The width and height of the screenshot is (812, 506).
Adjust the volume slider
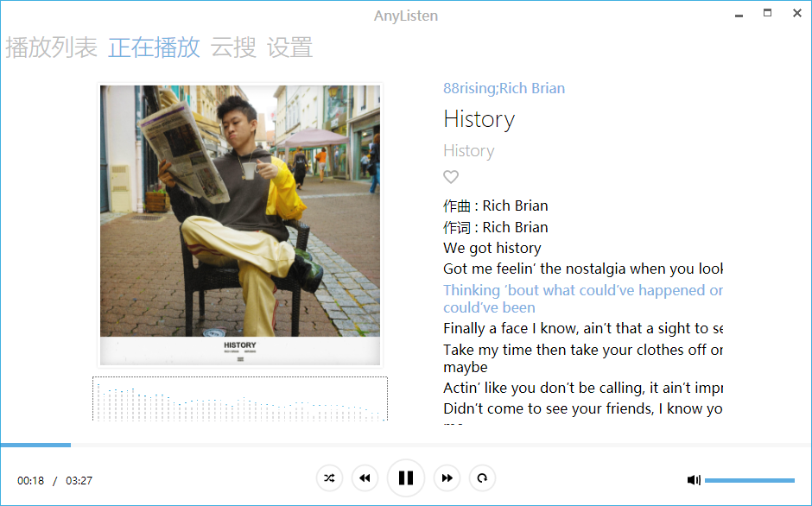[749, 481]
